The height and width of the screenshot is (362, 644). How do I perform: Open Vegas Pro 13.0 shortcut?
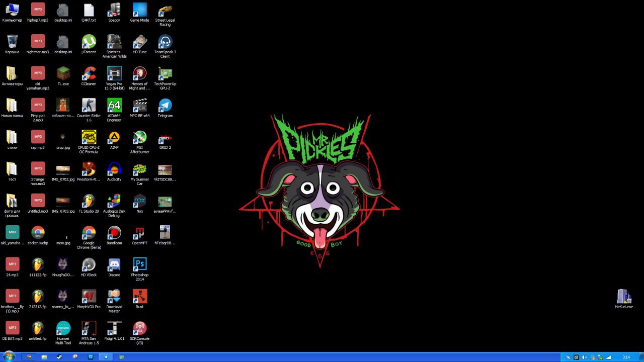click(114, 78)
